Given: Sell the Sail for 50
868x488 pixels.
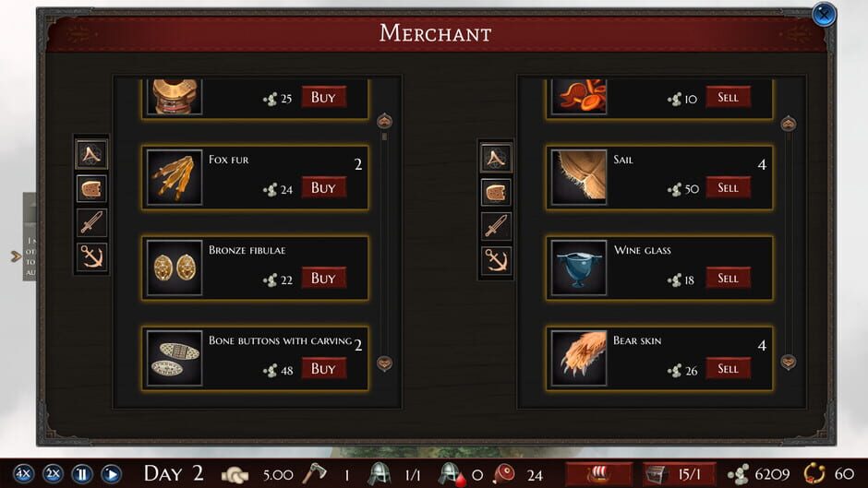Looking at the screenshot, I should [x=728, y=187].
